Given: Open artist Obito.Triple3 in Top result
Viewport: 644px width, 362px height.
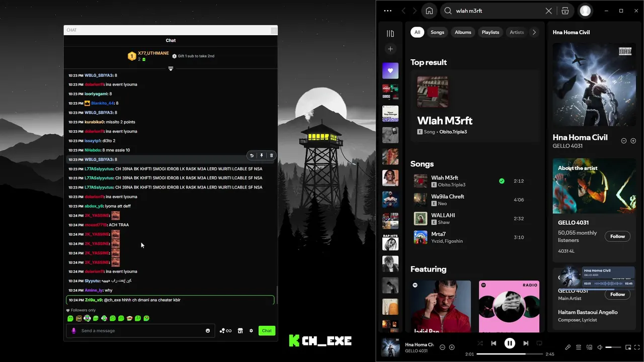Looking at the screenshot, I should coord(453,132).
